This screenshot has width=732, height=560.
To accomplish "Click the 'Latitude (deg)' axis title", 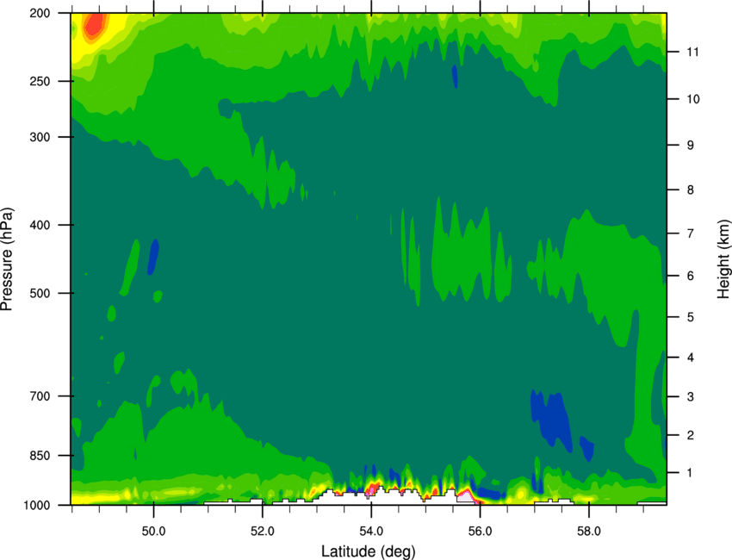I will (369, 551).
